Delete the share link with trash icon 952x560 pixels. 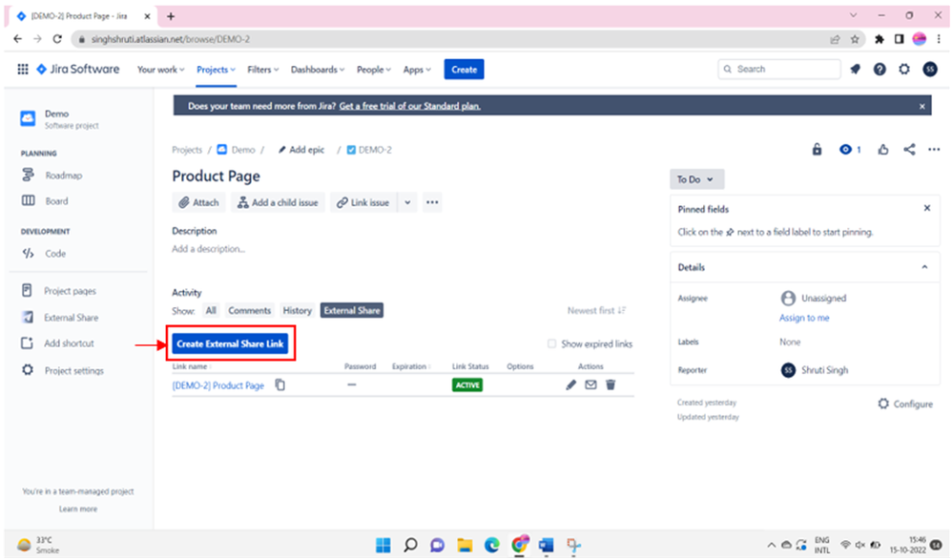(611, 385)
